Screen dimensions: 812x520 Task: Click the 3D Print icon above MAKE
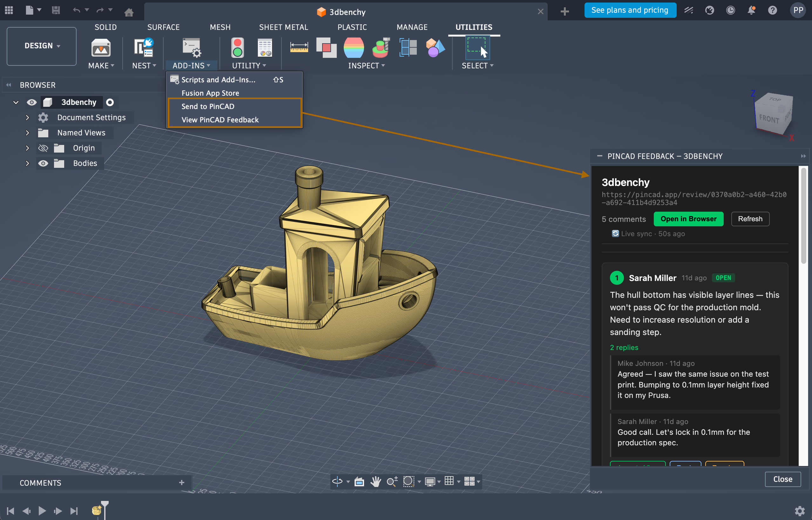tap(101, 48)
